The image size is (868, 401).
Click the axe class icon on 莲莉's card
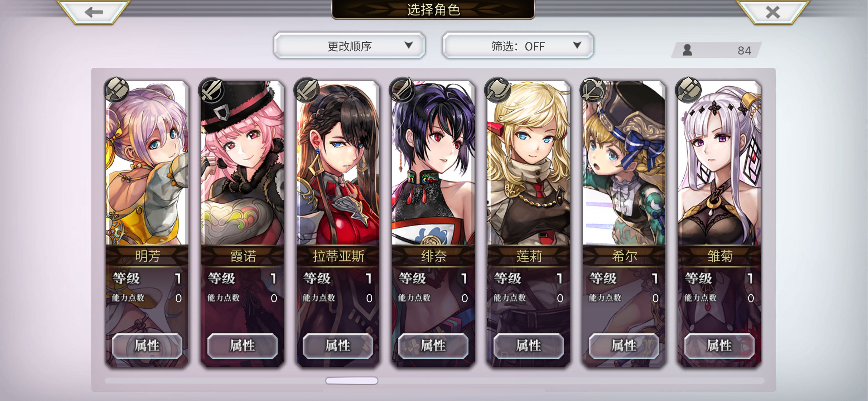pos(498,90)
